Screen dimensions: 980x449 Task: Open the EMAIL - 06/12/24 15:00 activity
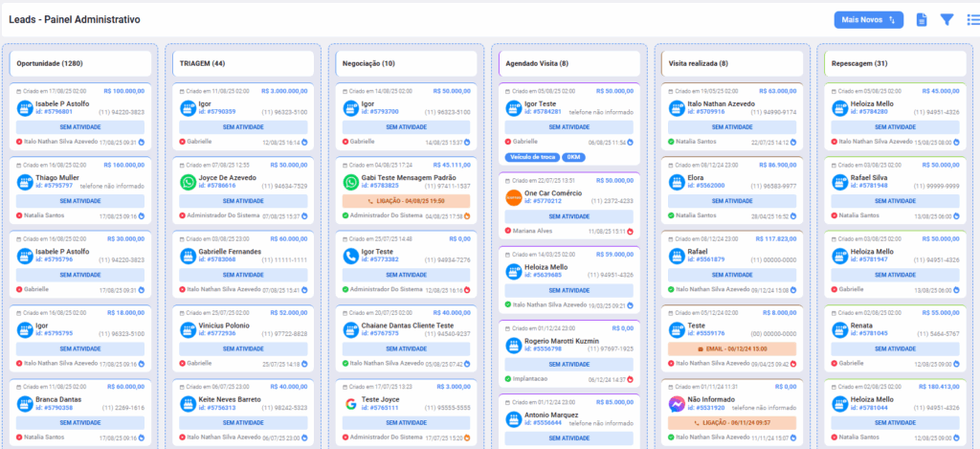pyautogui.click(x=732, y=348)
